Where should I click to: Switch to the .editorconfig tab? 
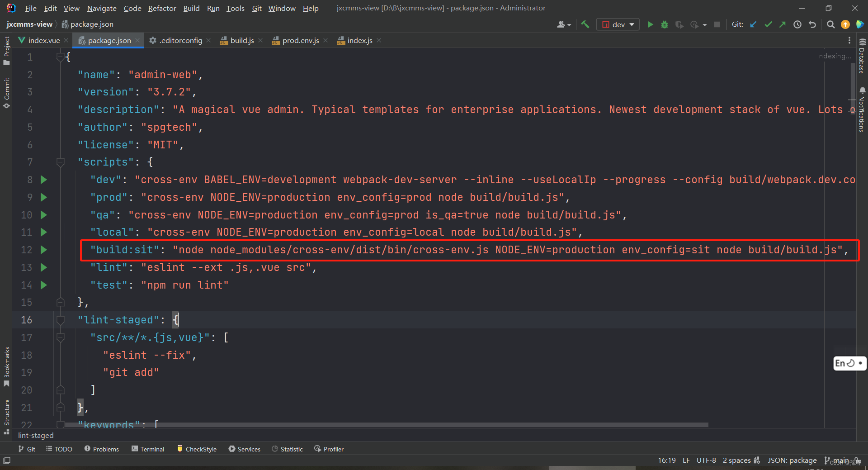click(x=180, y=40)
